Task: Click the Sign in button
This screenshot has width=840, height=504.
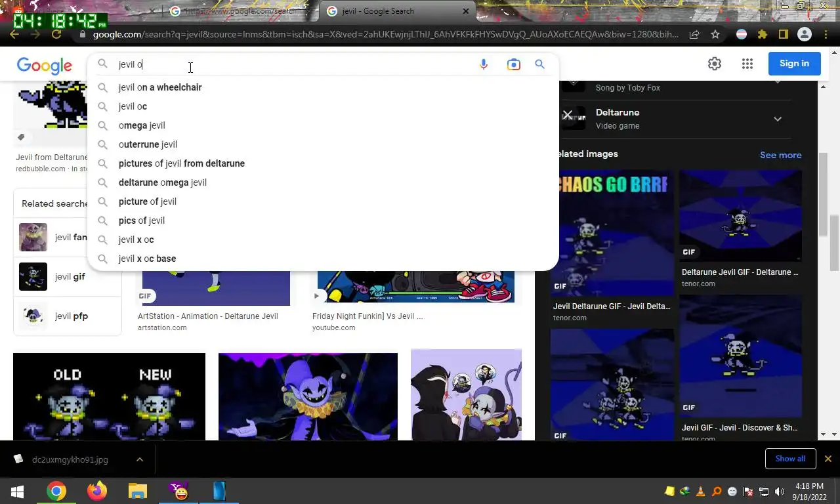Action: coord(794,64)
